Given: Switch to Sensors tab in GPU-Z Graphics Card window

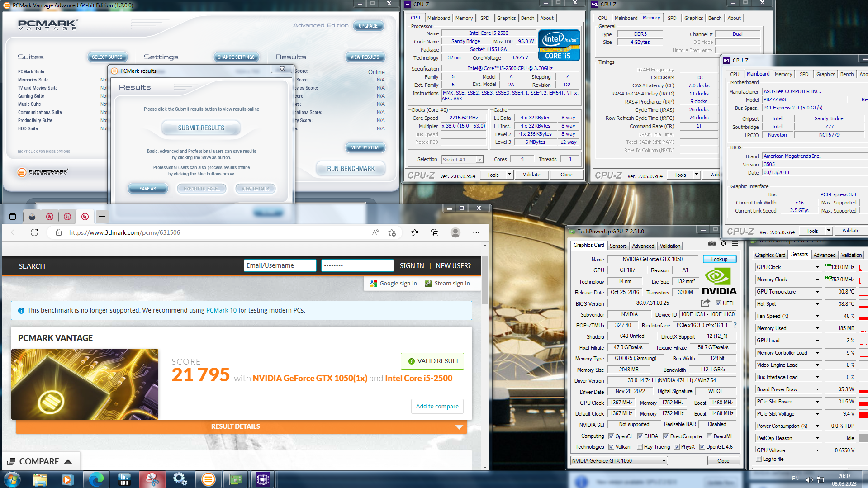Looking at the screenshot, I should (618, 246).
